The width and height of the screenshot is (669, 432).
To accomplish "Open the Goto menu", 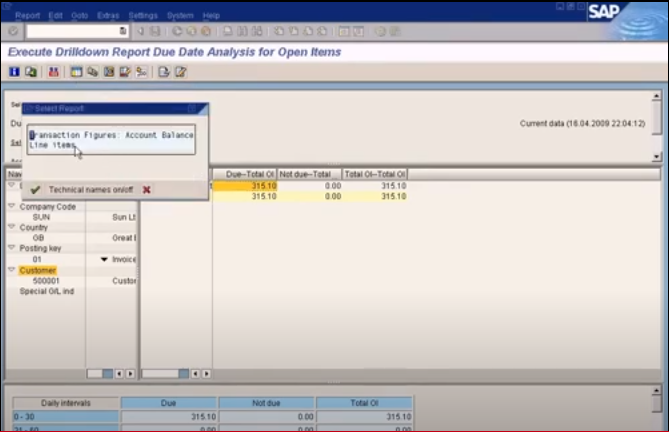I will [79, 15].
